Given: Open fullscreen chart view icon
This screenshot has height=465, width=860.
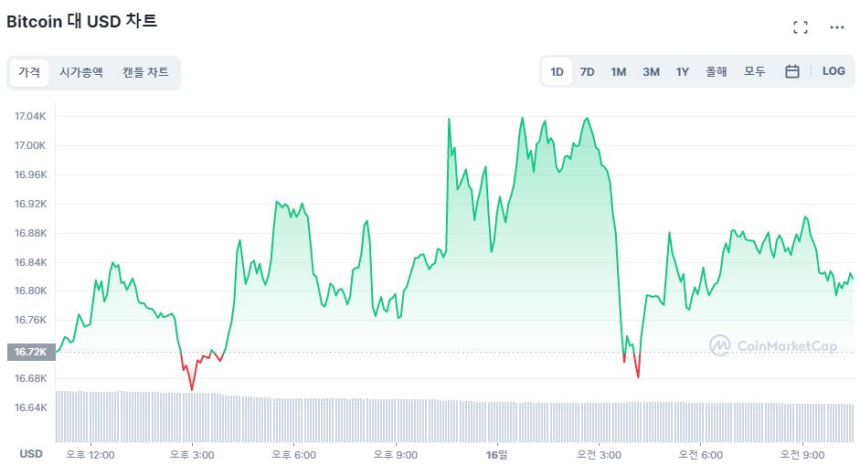Looking at the screenshot, I should tap(800, 28).
